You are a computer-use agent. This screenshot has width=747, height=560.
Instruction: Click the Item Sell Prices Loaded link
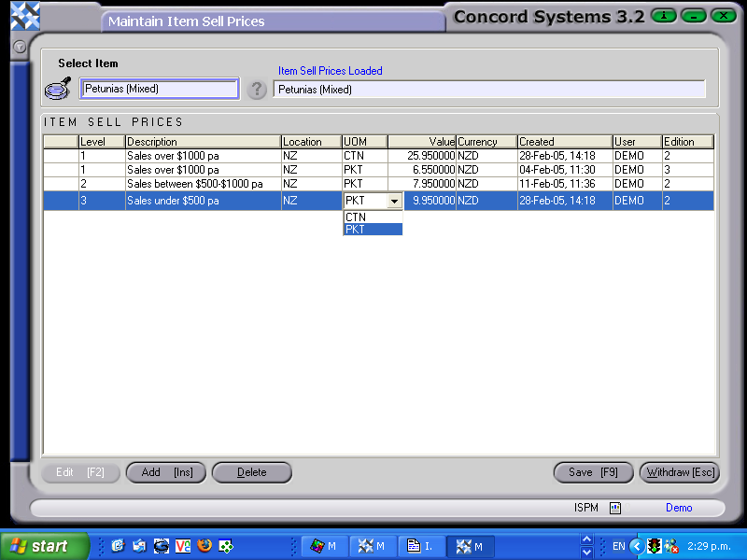330,71
